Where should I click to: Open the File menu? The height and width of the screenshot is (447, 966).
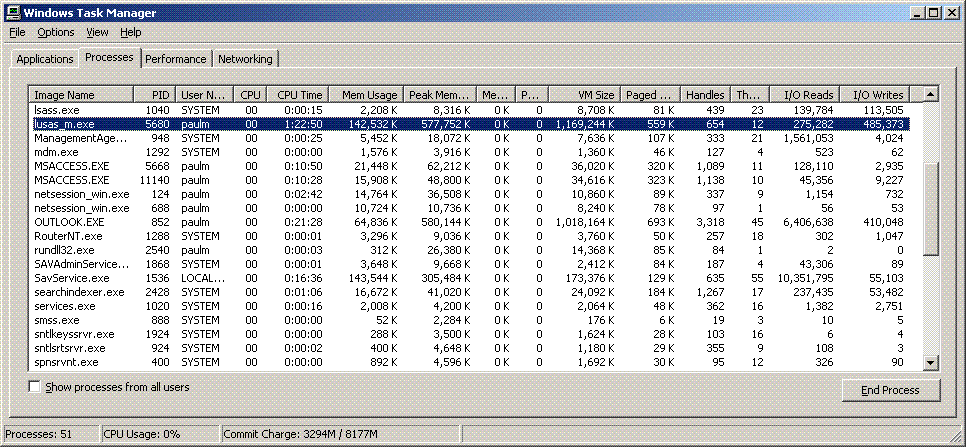[17, 32]
